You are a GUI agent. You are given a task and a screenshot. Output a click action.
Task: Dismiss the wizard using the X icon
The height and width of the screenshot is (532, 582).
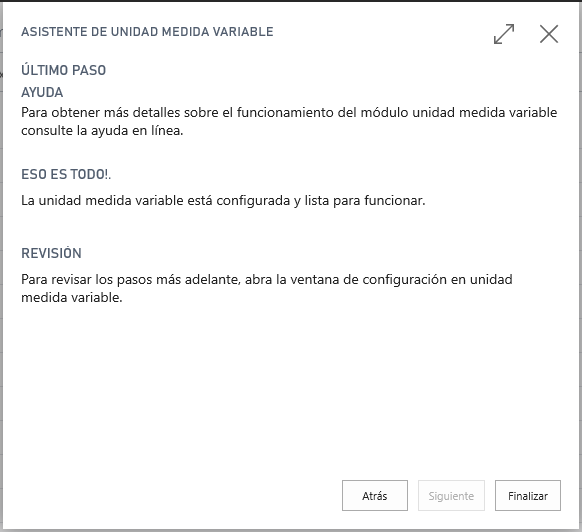(549, 34)
